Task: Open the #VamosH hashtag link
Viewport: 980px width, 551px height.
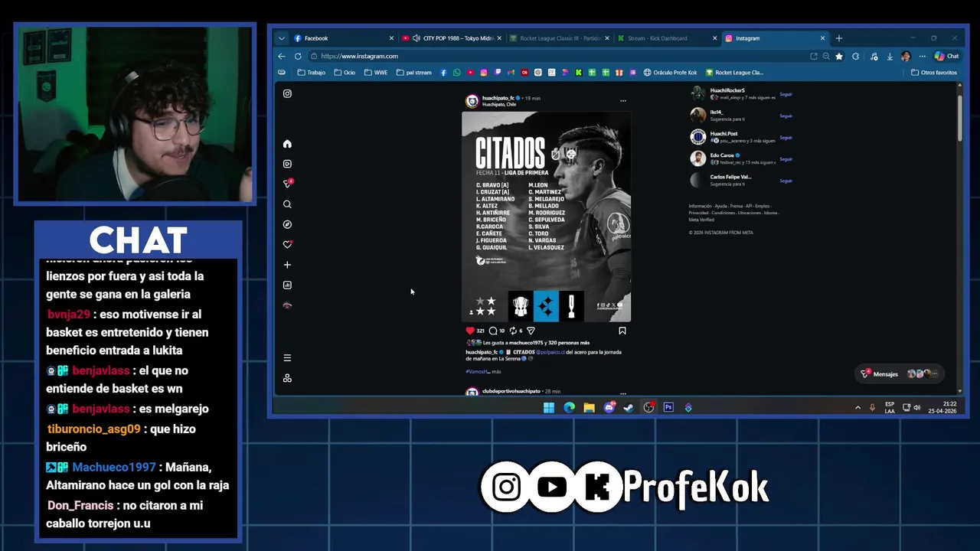Action: tap(476, 371)
